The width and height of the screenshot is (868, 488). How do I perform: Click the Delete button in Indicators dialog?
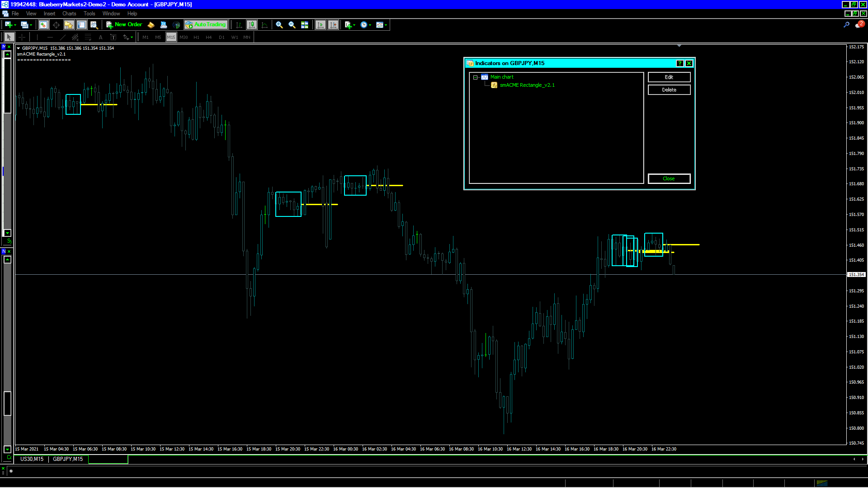[669, 90]
